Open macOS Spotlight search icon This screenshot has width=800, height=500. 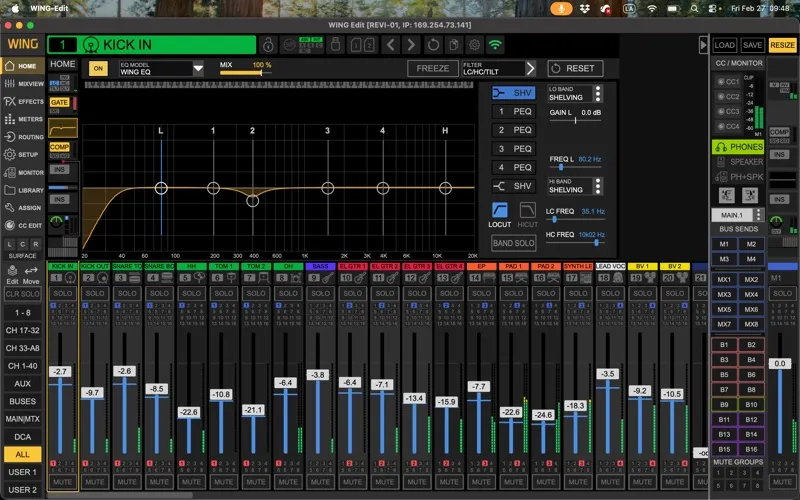(694, 9)
